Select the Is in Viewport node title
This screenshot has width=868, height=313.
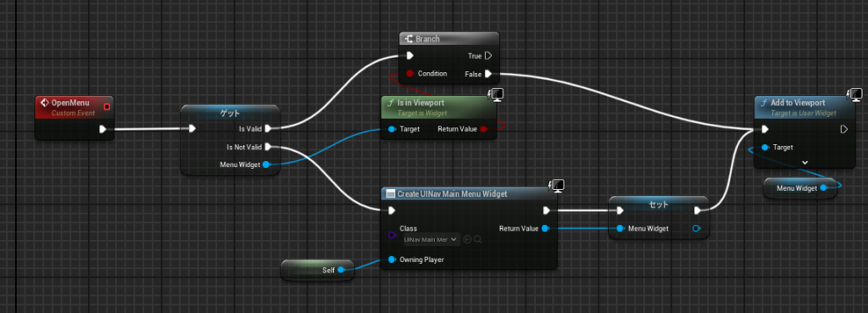420,103
